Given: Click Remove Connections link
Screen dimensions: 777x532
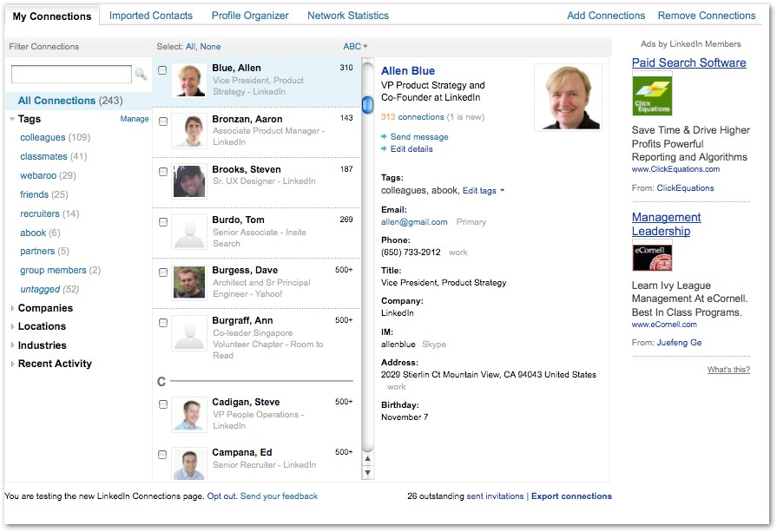Looking at the screenshot, I should tap(707, 16).
